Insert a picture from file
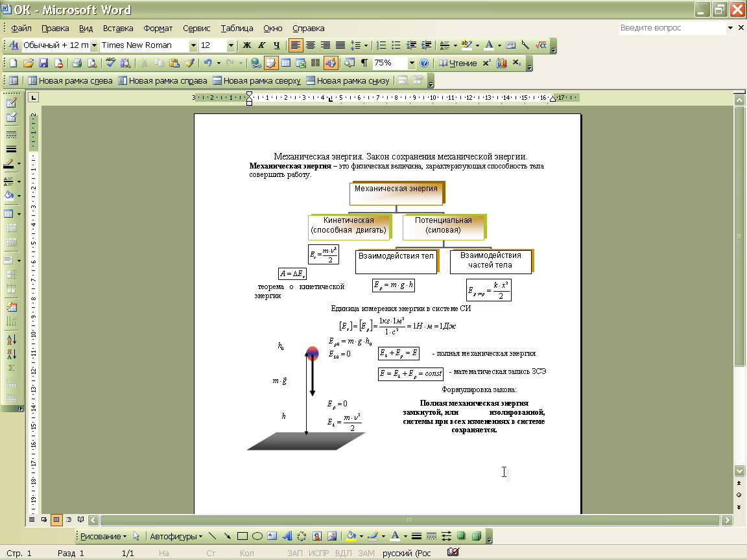The width and height of the screenshot is (747, 560). [x=332, y=536]
